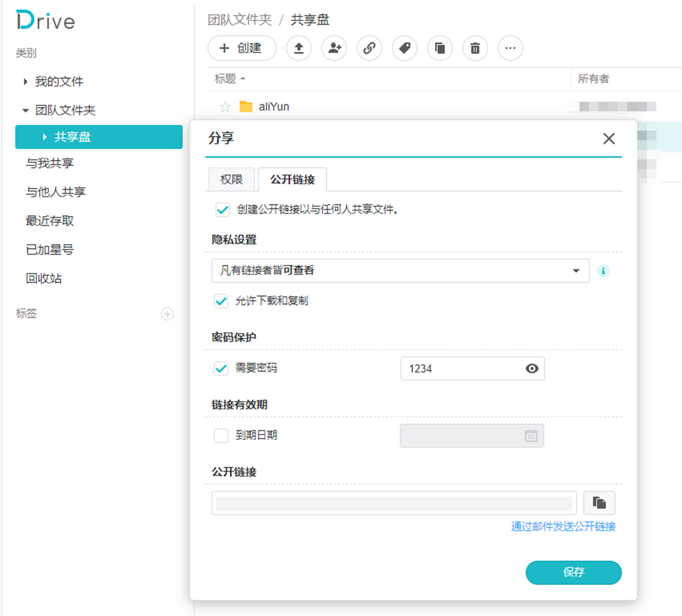Image resolution: width=682 pixels, height=616 pixels.
Task: Open the more options ellipsis icon
Action: (x=510, y=48)
